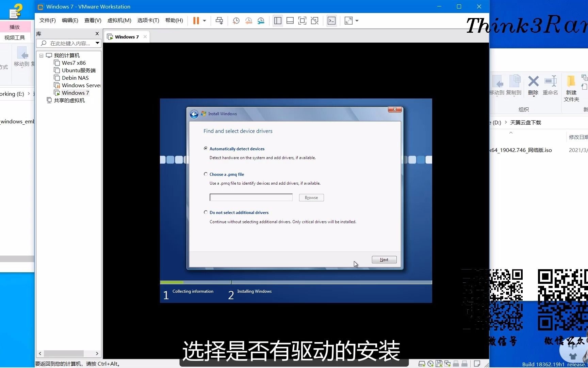Select 我的计算机 in the library tree

tap(67, 55)
